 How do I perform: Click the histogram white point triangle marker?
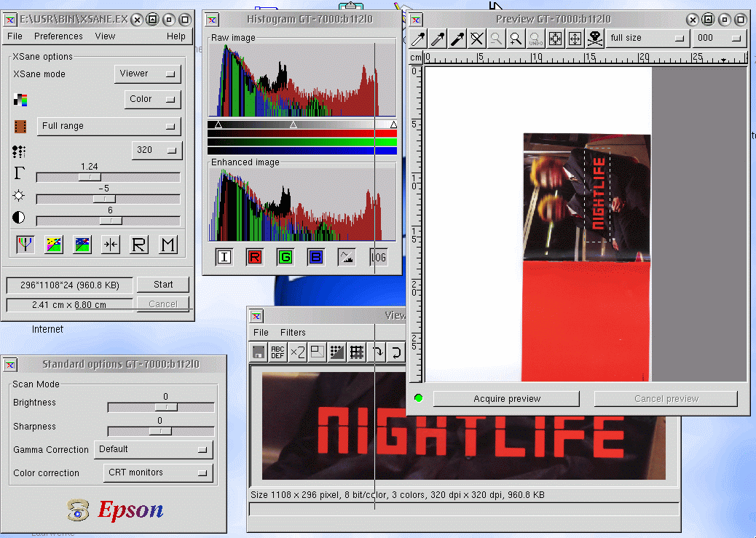tap(393, 124)
